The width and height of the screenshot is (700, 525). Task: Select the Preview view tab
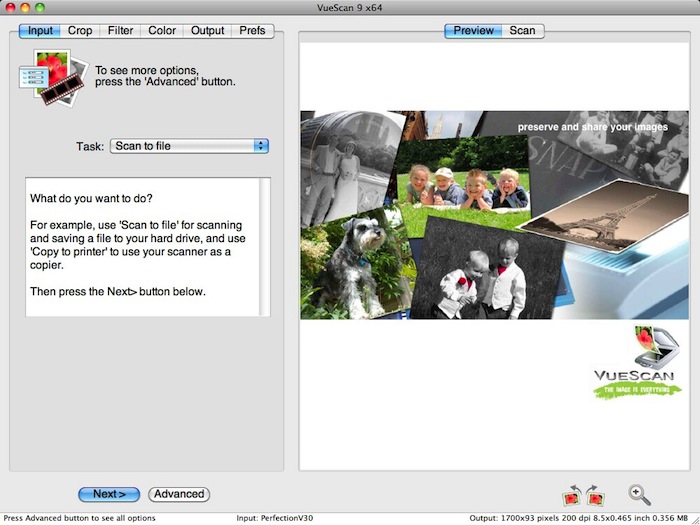click(473, 31)
